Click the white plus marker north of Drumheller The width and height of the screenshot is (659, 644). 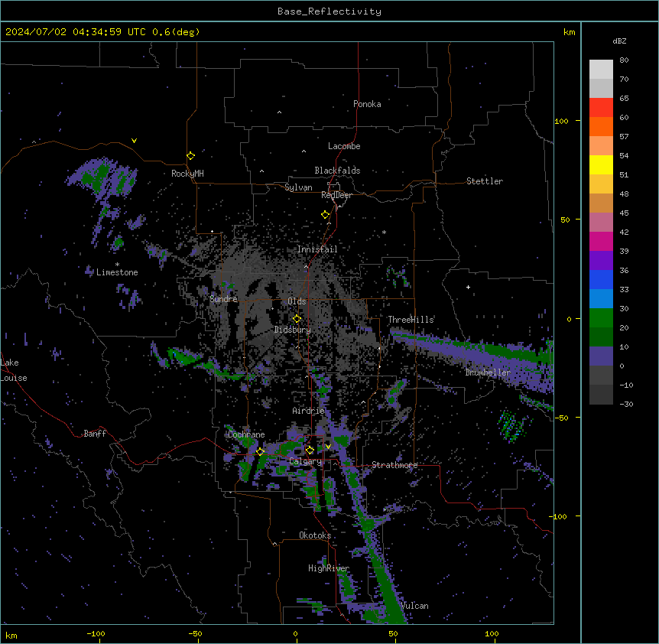(x=468, y=287)
